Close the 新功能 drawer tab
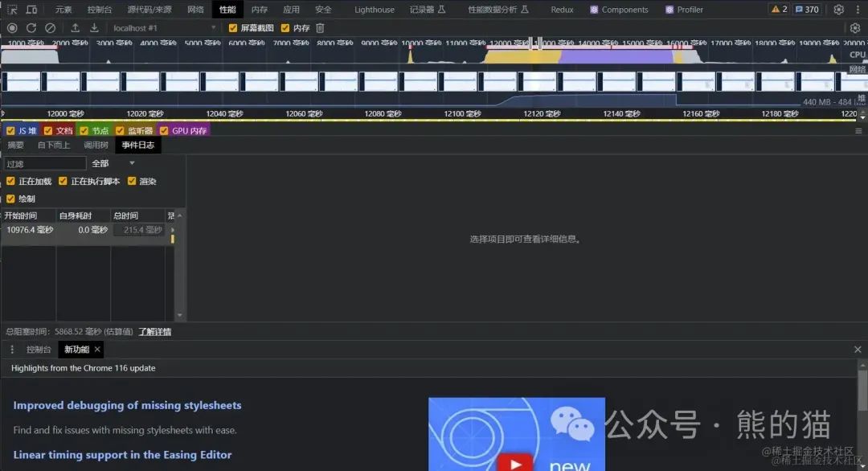Image resolution: width=868 pixels, height=471 pixels. [97, 350]
